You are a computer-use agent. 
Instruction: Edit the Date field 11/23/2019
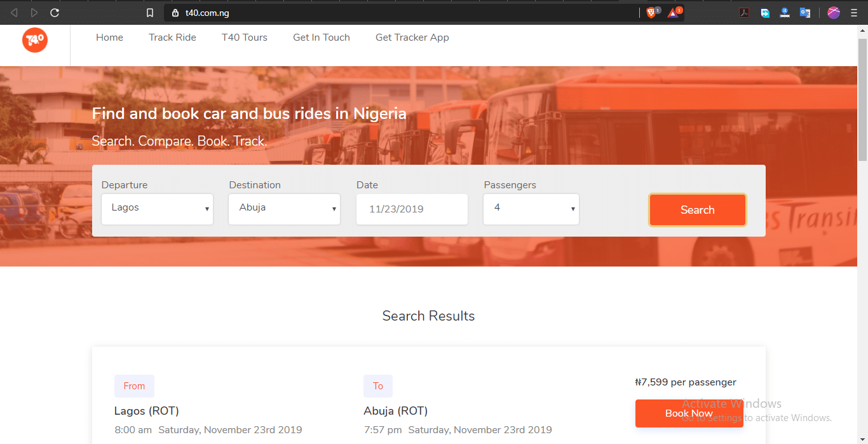tap(412, 209)
